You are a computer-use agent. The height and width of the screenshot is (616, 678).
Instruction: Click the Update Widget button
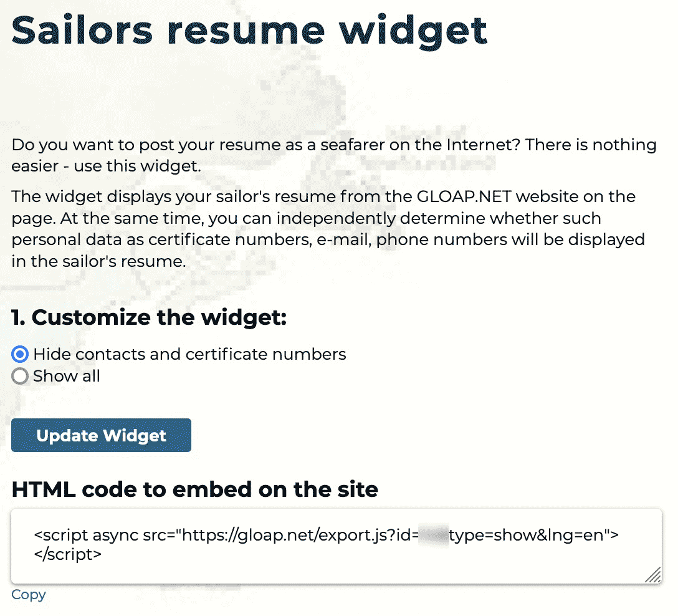[x=101, y=435]
